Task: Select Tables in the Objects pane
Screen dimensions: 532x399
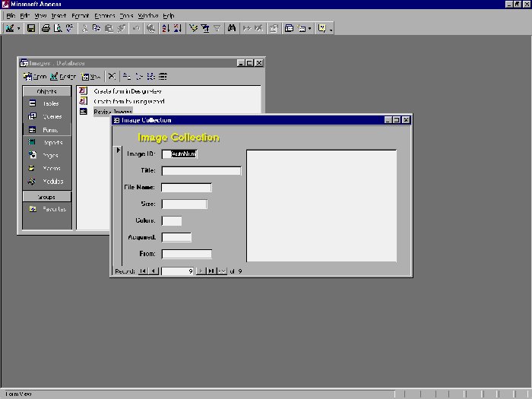Action: point(46,103)
